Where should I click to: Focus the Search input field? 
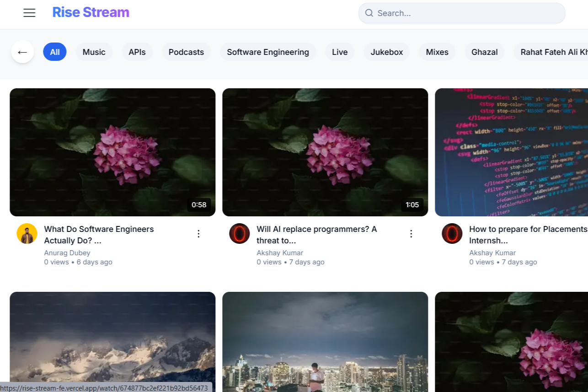[x=462, y=13]
